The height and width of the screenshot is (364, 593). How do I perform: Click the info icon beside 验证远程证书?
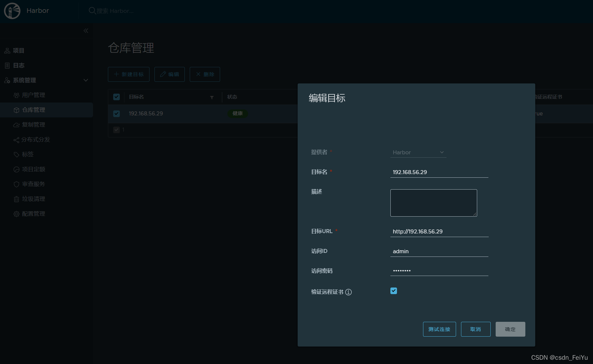tap(348, 292)
